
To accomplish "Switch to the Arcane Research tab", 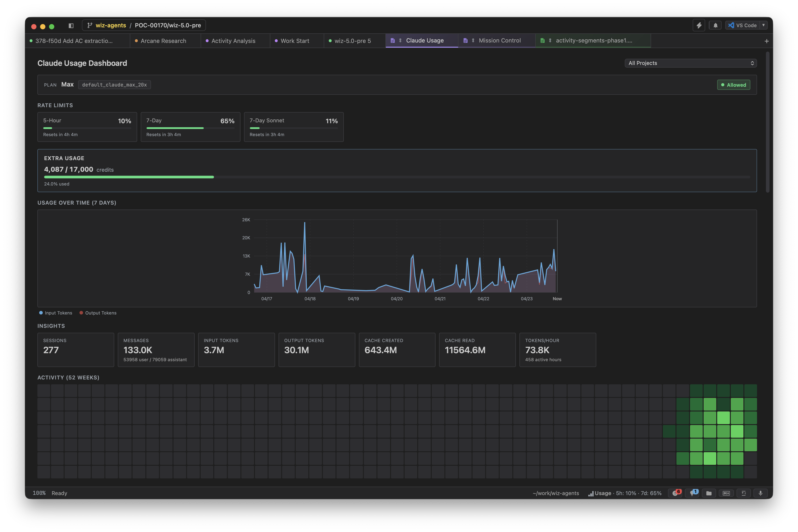I will (x=163, y=41).
